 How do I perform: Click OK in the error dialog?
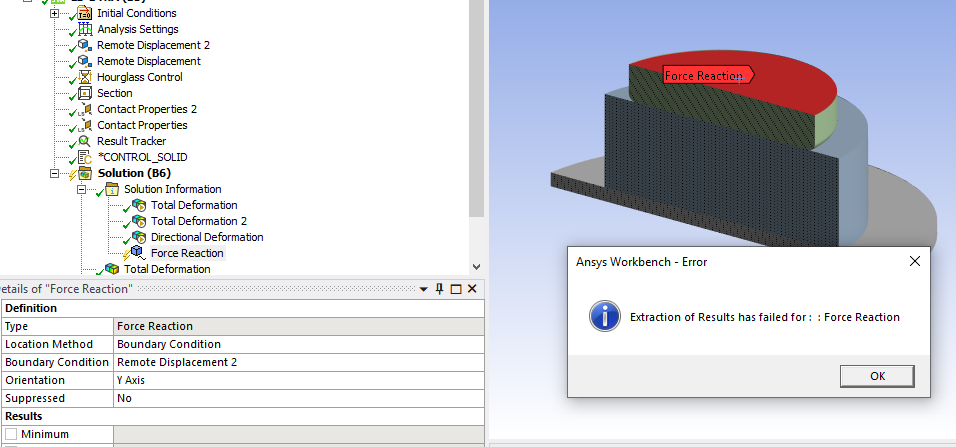[x=877, y=376]
